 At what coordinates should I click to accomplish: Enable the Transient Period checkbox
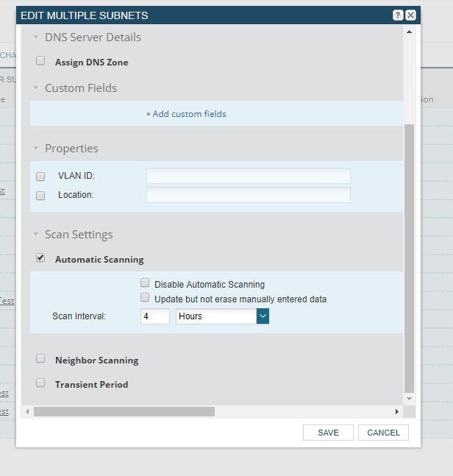(x=40, y=383)
